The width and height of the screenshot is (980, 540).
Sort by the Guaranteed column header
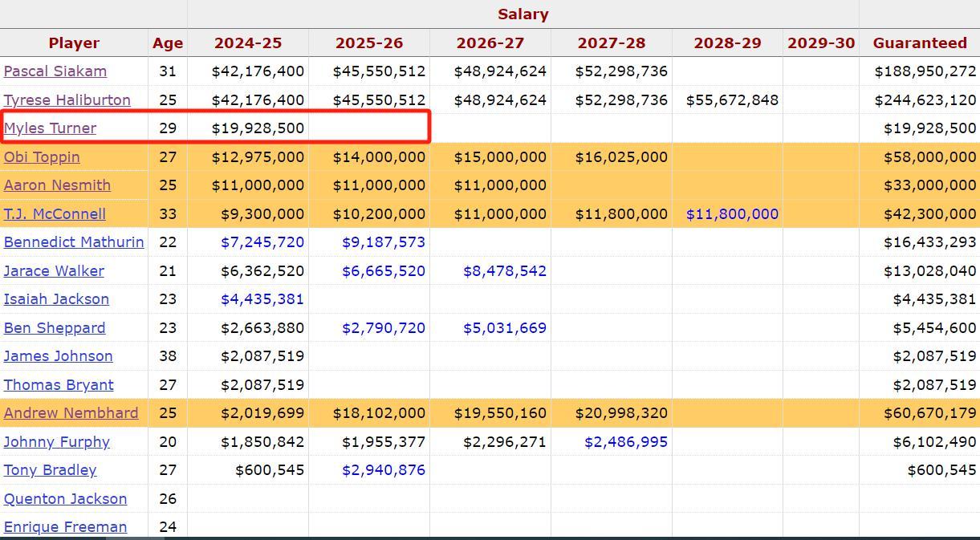[920, 43]
